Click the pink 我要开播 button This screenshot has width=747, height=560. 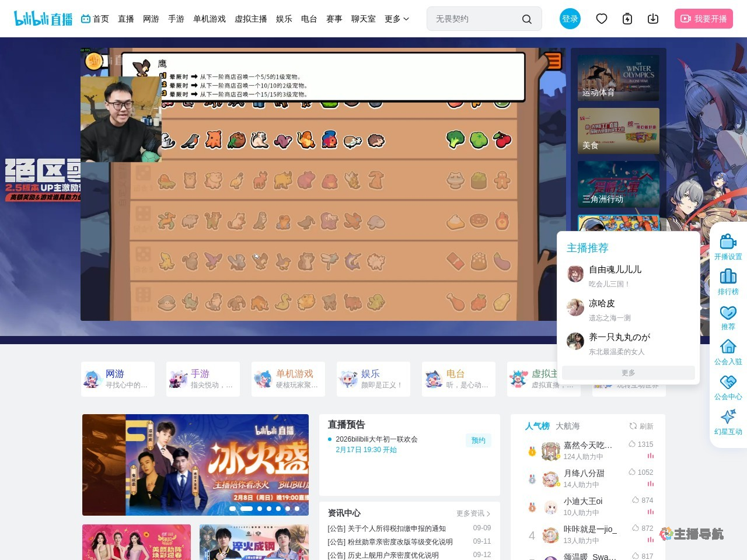click(x=704, y=19)
